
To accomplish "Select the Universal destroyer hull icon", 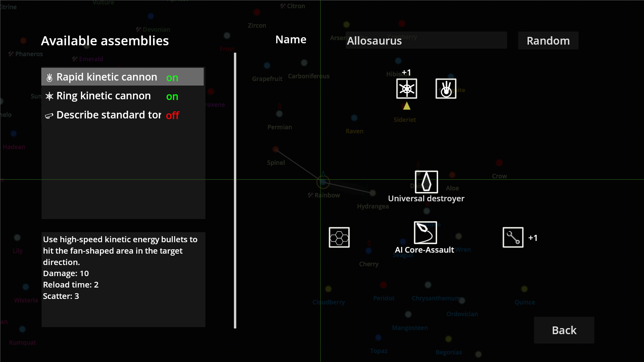I will click(x=426, y=182).
